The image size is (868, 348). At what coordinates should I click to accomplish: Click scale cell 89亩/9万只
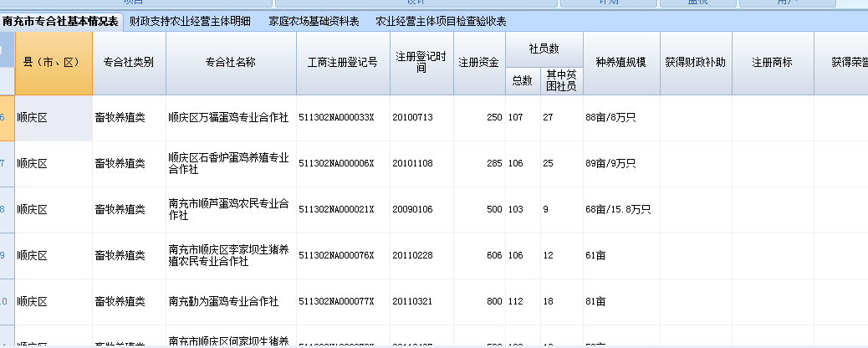[x=621, y=163]
